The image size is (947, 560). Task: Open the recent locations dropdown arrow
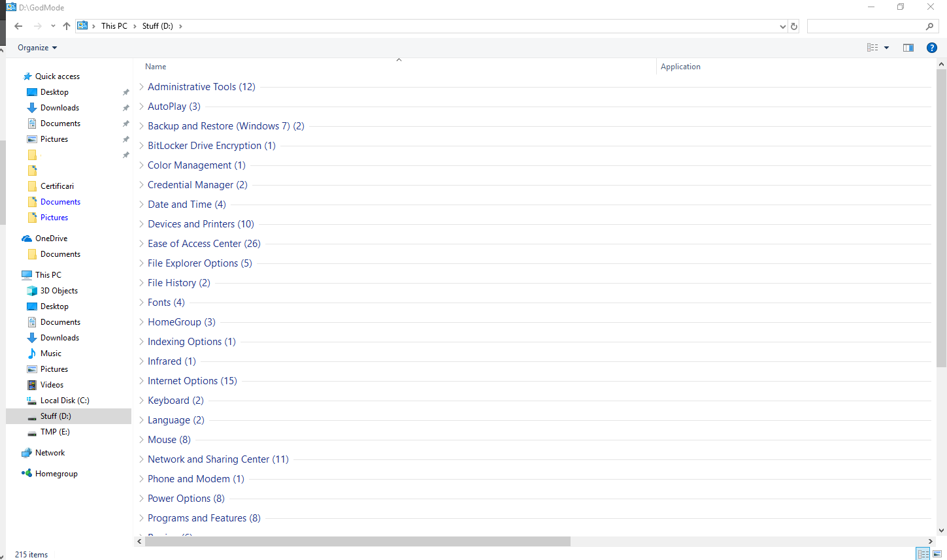point(53,26)
